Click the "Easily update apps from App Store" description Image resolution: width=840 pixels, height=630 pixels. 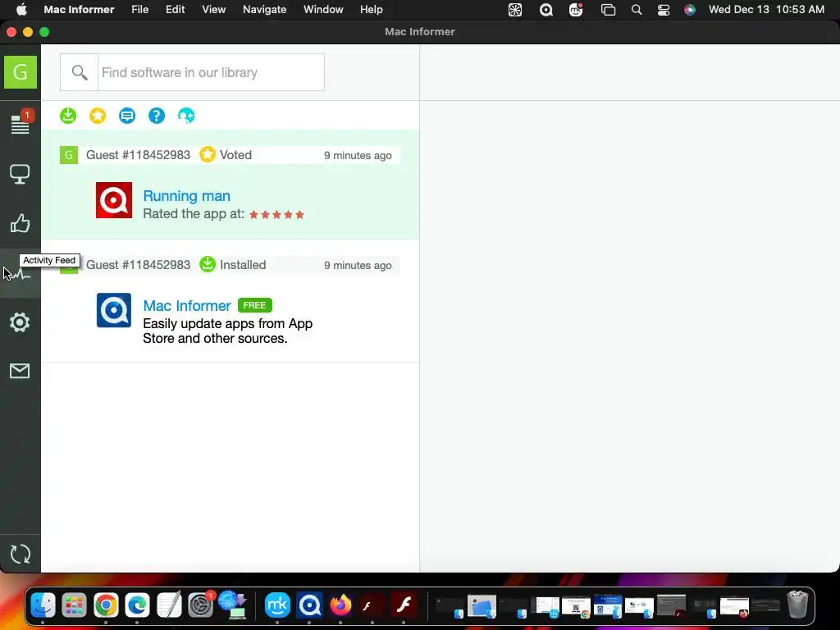click(228, 331)
